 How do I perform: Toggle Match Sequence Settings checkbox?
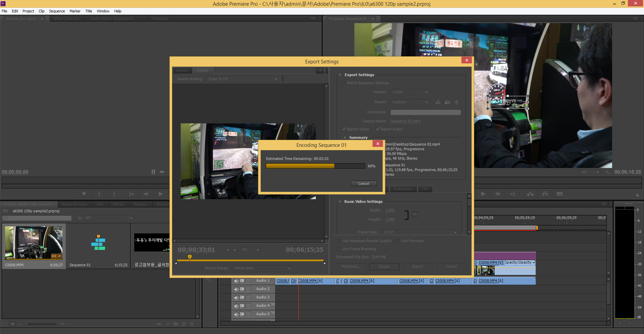(344, 83)
